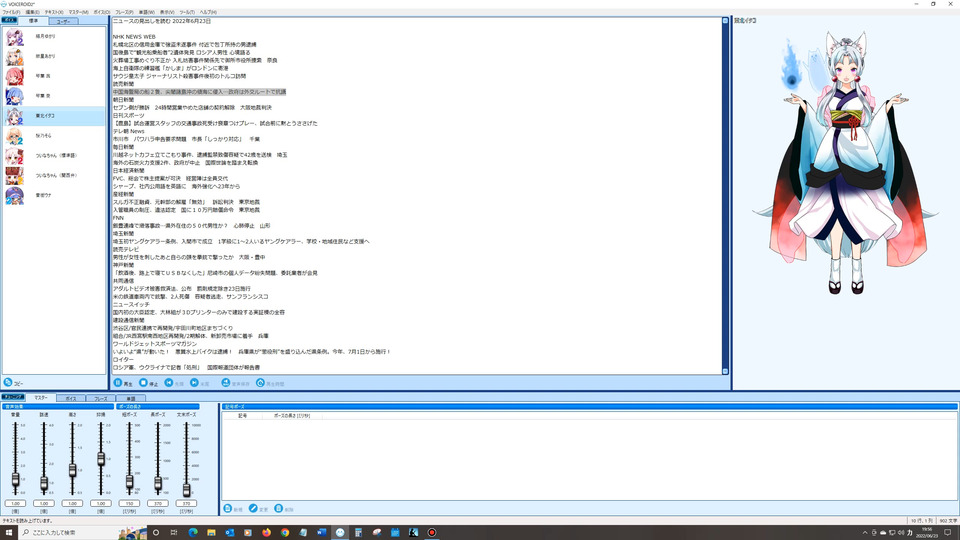Open Firefox from taskbar
Viewport: 960px width, 540px height.
[x=266, y=532]
